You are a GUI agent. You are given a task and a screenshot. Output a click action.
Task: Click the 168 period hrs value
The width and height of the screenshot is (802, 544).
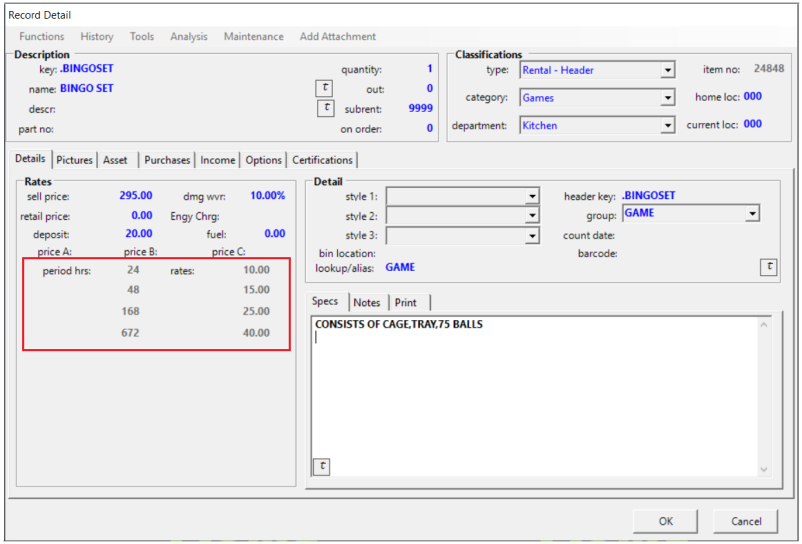coord(130,311)
